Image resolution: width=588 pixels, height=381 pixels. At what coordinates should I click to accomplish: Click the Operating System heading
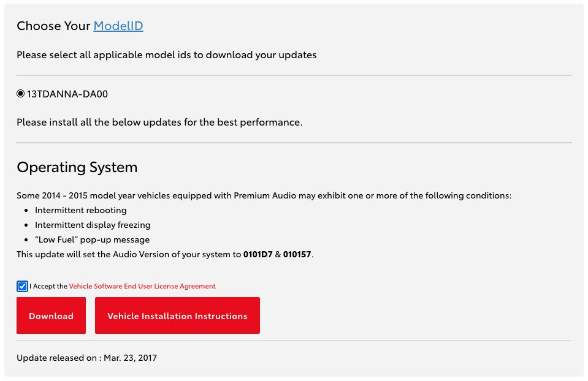click(x=77, y=167)
